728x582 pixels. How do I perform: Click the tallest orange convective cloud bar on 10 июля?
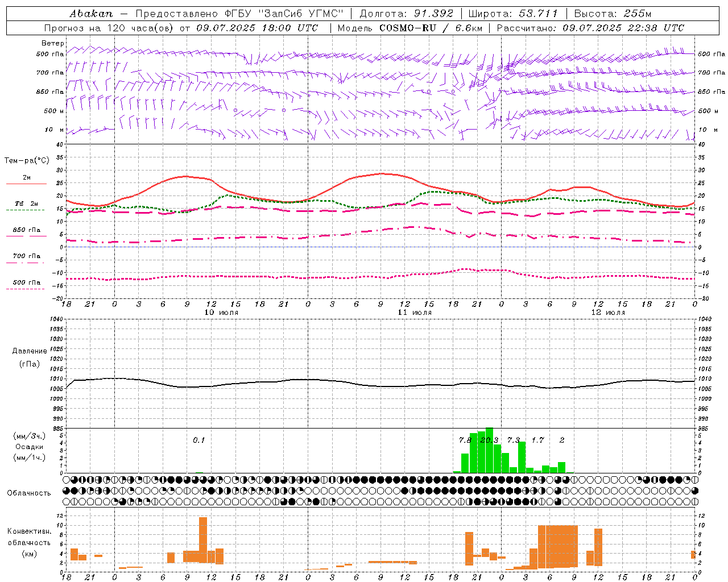203,540
